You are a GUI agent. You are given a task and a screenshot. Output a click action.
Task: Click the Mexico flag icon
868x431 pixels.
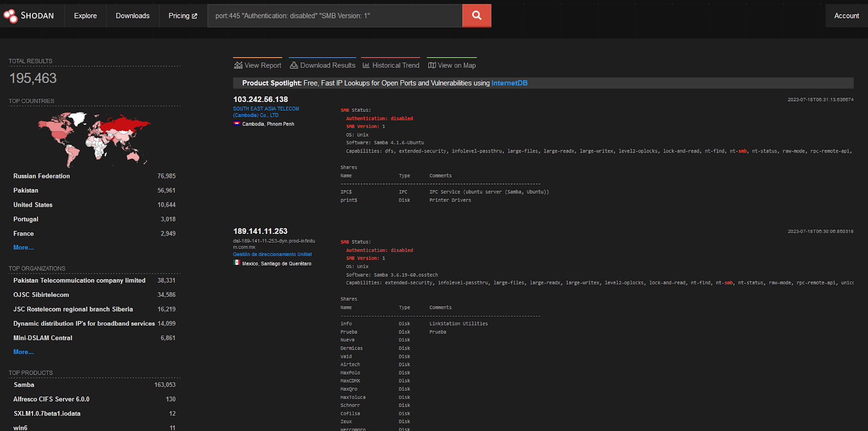pyautogui.click(x=237, y=263)
